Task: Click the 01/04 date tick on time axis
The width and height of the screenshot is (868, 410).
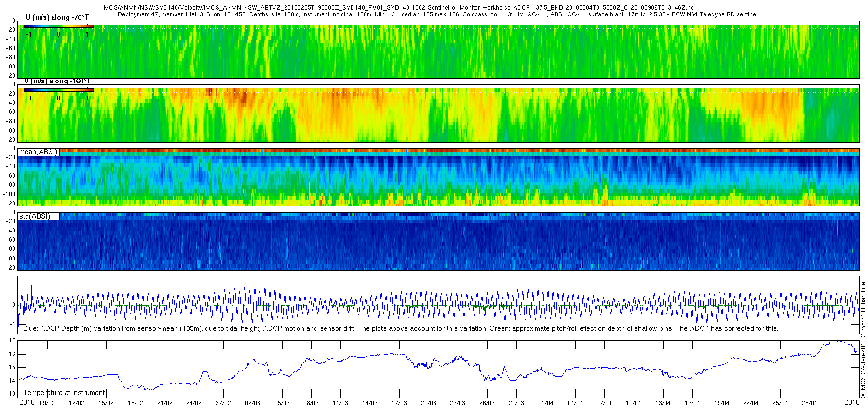Action: (545, 403)
